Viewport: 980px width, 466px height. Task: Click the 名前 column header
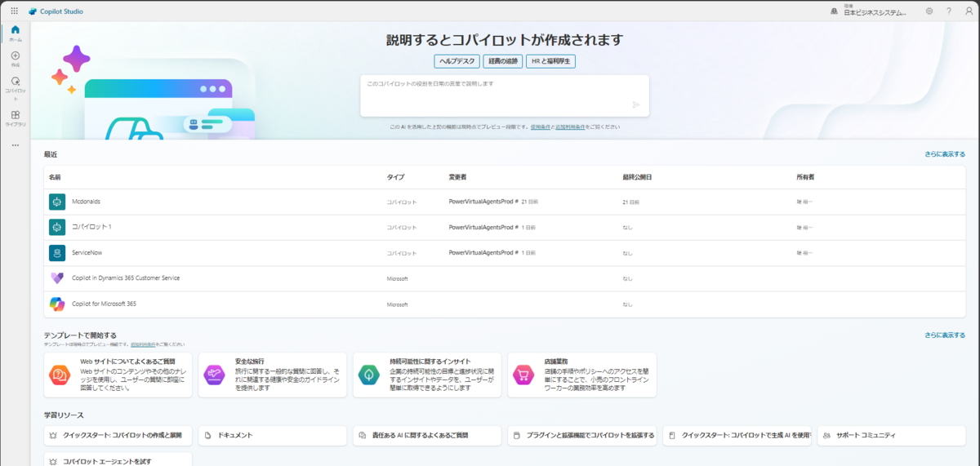coord(55,176)
